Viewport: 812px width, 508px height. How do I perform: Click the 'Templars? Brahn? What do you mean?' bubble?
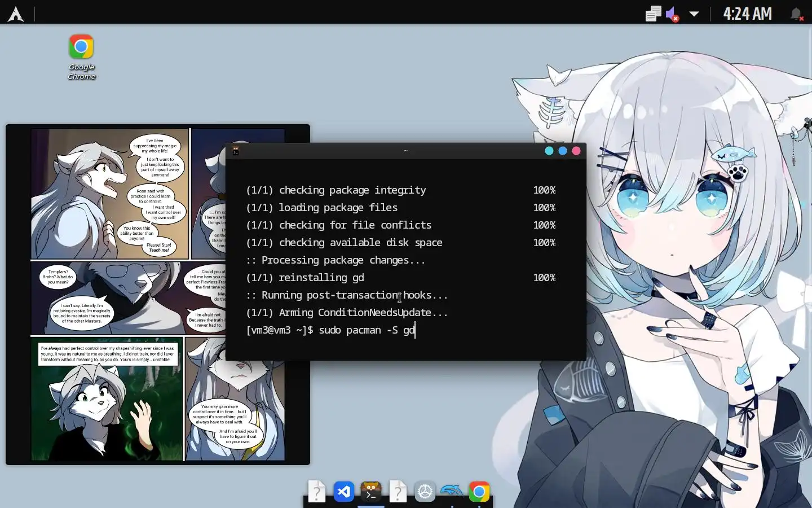(58, 277)
